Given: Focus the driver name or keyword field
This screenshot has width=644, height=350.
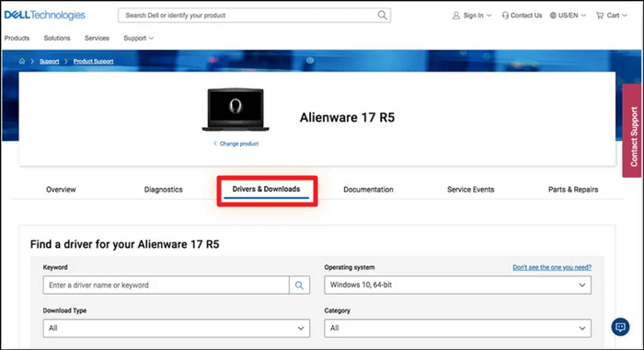Looking at the screenshot, I should [166, 285].
